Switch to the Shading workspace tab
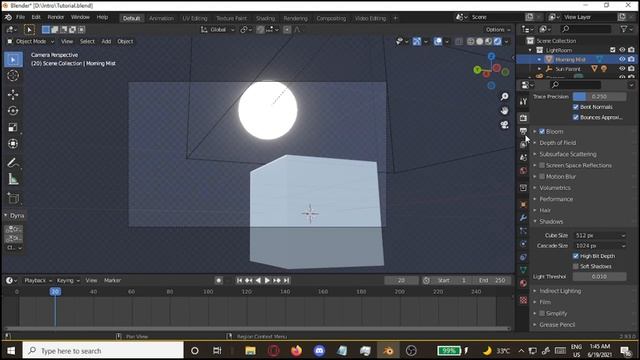 [265, 18]
